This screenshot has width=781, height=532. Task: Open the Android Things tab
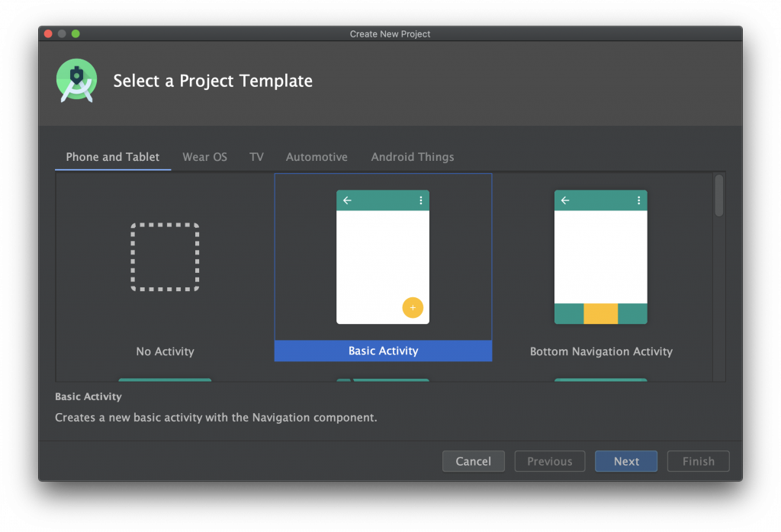413,157
